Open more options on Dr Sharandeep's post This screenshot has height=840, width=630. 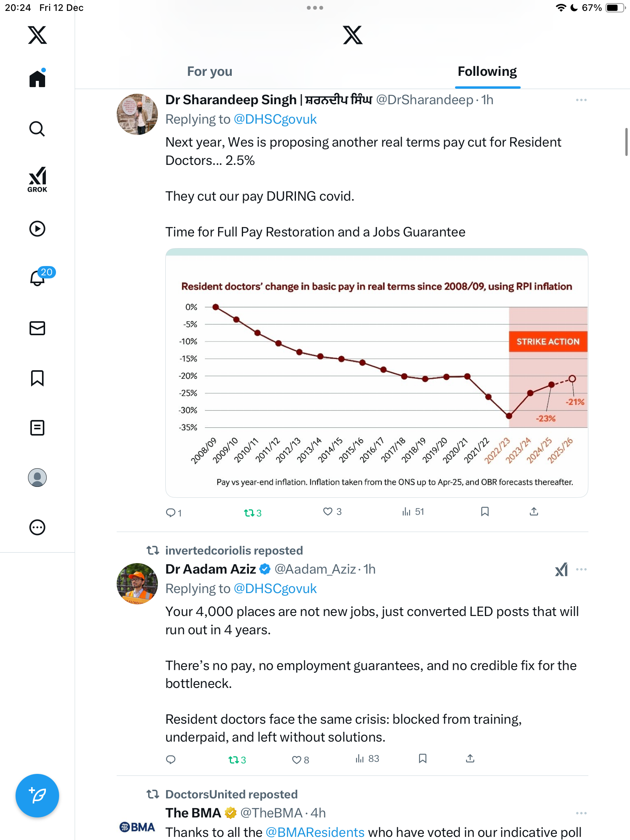[581, 100]
